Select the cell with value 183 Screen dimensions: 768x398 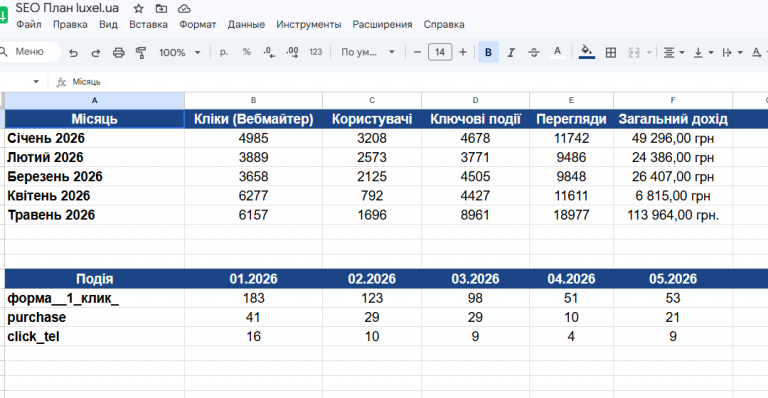click(253, 298)
